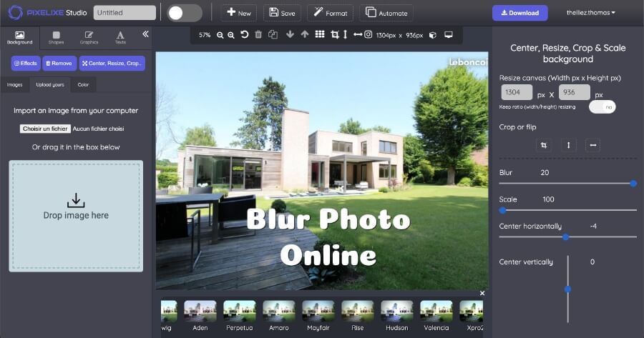Click the monitor preview icon
Viewport: 644px width, 338px height.
point(449,34)
